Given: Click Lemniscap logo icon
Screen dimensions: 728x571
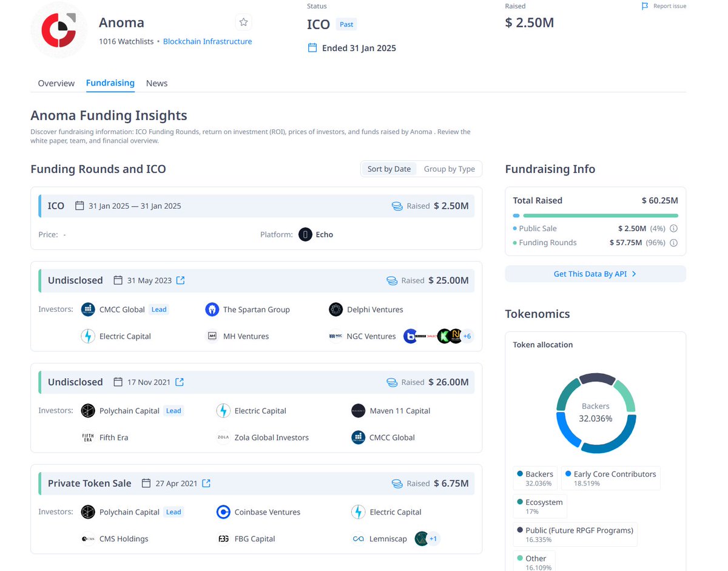Looking at the screenshot, I should click(x=359, y=539).
